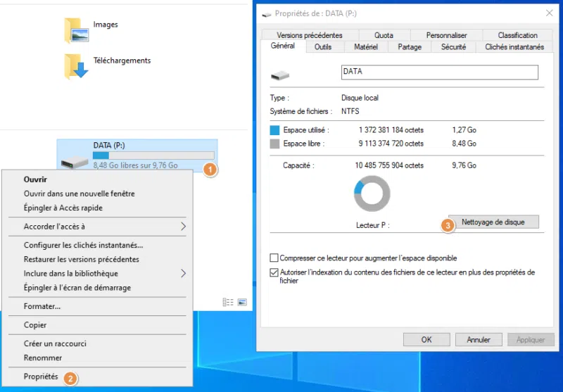Switch to Sécurité tab
563x392 pixels.
pos(453,47)
